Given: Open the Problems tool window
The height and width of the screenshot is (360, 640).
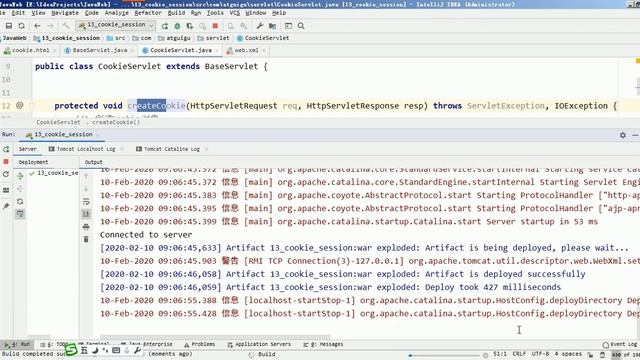Looking at the screenshot, I should click(x=199, y=344).
